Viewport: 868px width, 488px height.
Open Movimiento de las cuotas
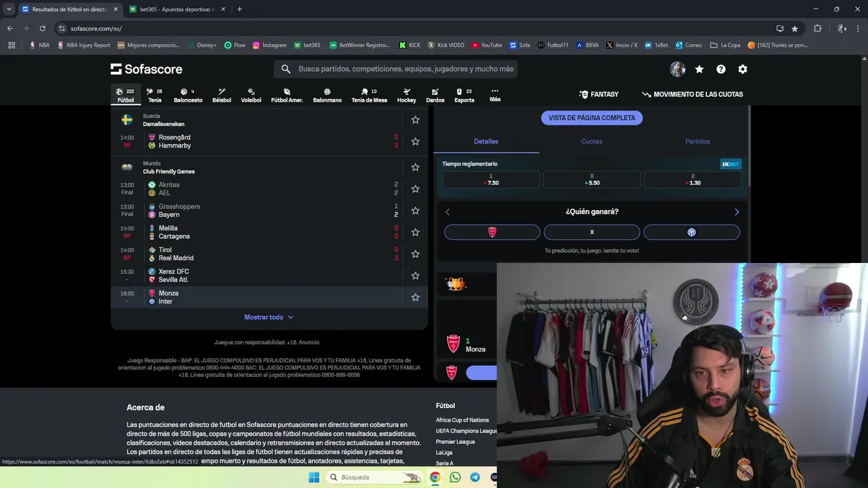pos(692,94)
